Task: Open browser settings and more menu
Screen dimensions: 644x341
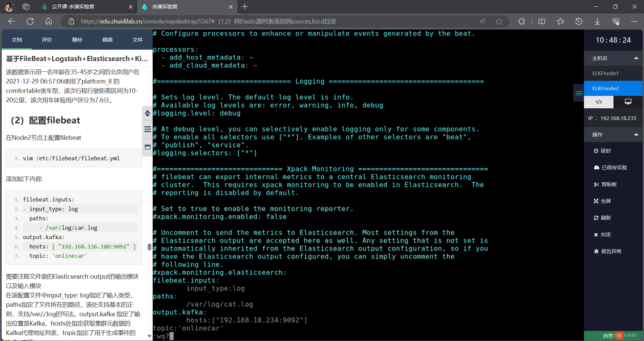Action: pos(634,21)
